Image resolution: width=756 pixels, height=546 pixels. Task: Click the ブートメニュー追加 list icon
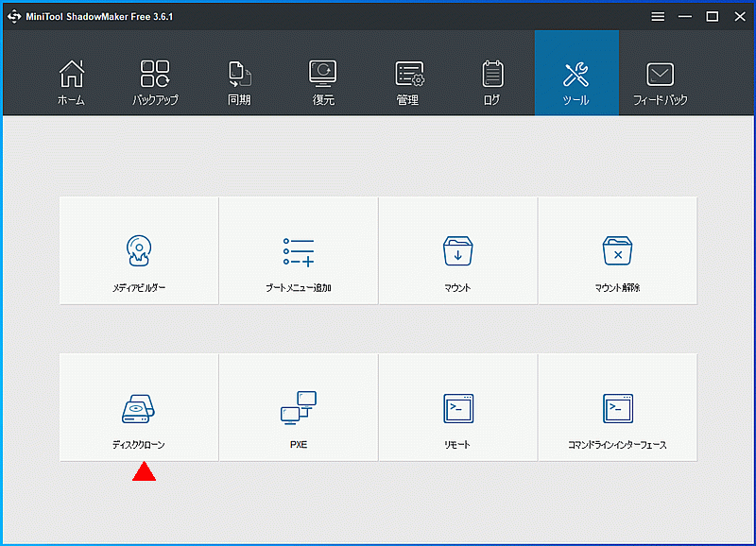click(299, 252)
